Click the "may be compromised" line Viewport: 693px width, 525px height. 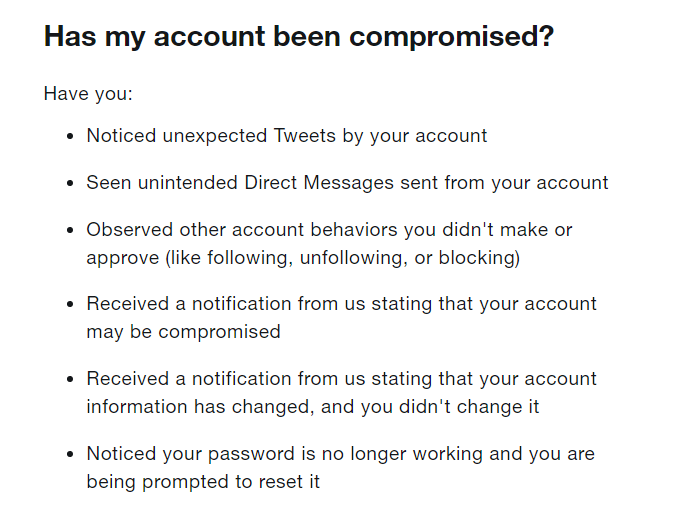click(x=183, y=331)
